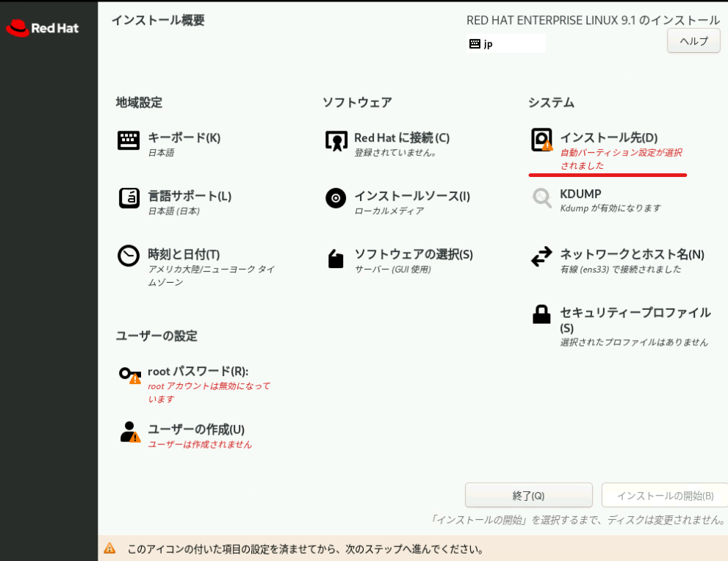Viewport: 728px width, 561px height.
Task: Click the 自動パーティション設定が選択されました status text
Action: click(621, 159)
